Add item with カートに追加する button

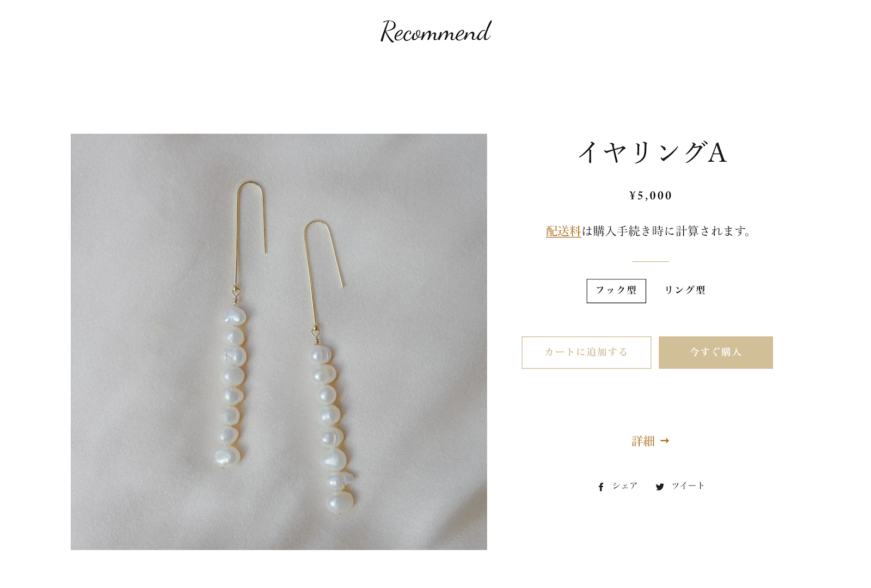pos(586,352)
